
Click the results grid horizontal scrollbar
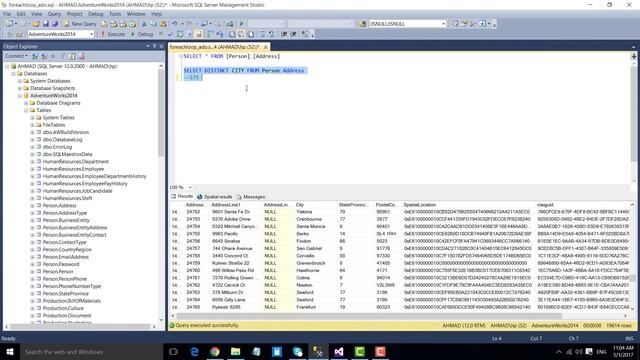click(x=369, y=316)
